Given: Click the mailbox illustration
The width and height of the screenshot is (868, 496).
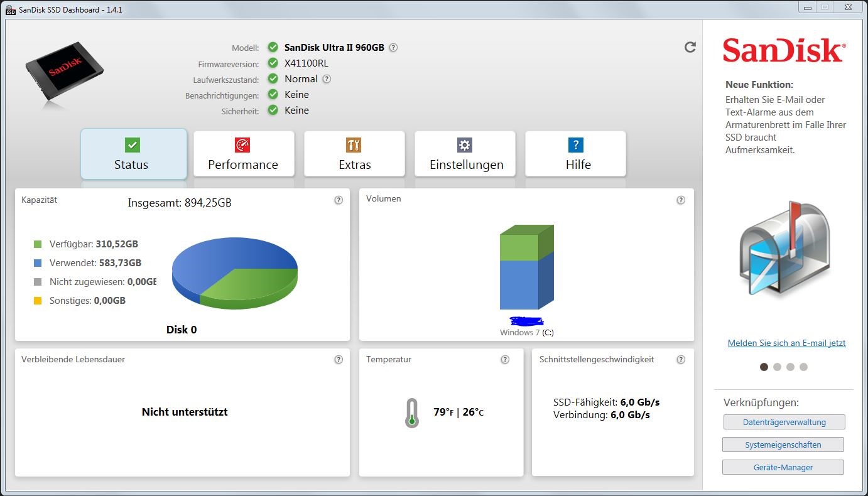Looking at the screenshot, I should pos(785,248).
